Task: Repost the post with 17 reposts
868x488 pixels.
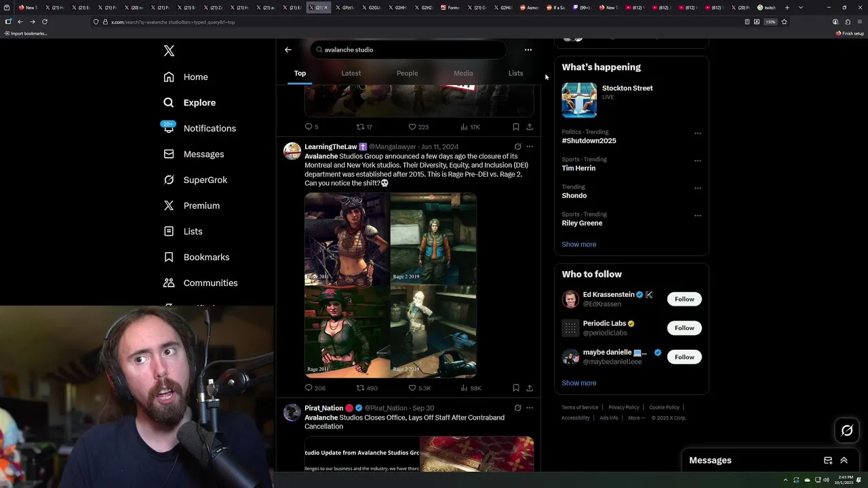Action: pyautogui.click(x=364, y=127)
